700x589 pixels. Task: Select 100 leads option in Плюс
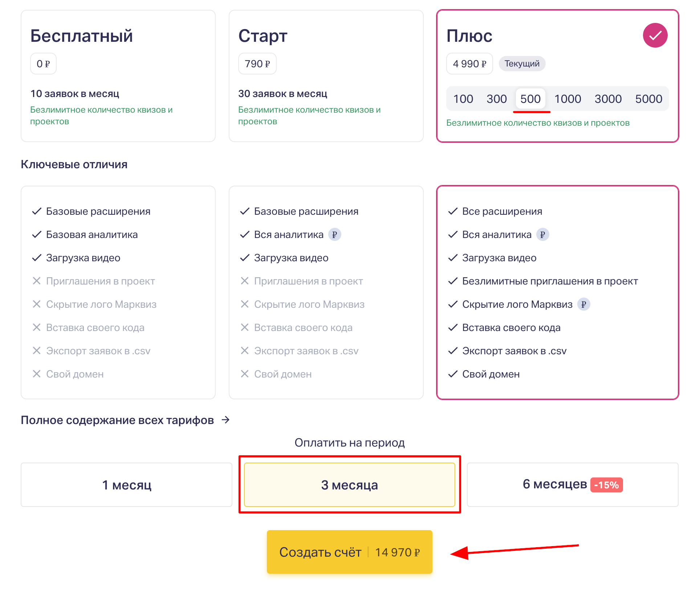tap(463, 99)
